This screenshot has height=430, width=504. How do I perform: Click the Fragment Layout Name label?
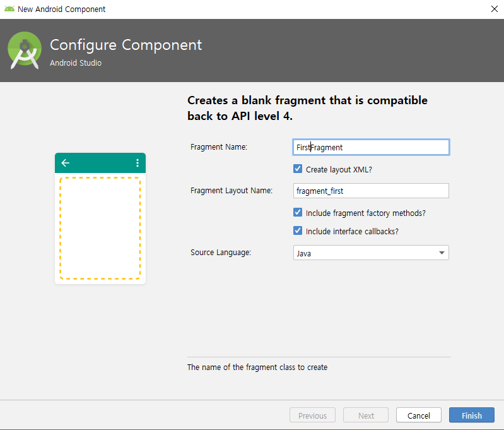231,191
